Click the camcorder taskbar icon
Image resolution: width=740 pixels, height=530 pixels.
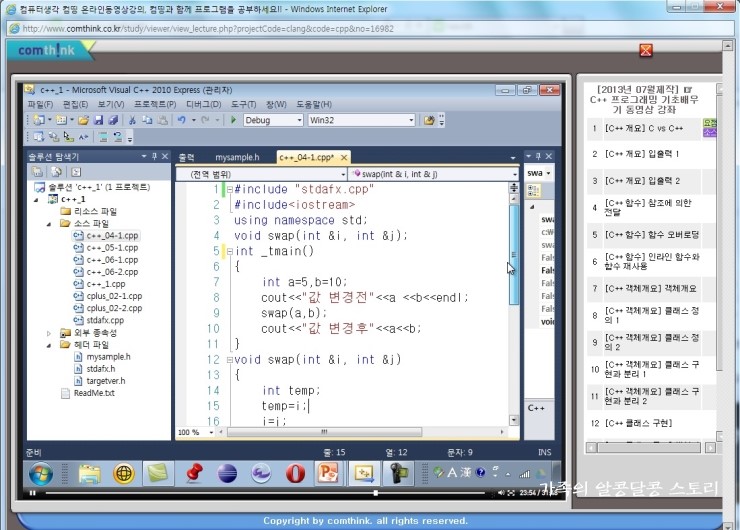point(398,473)
